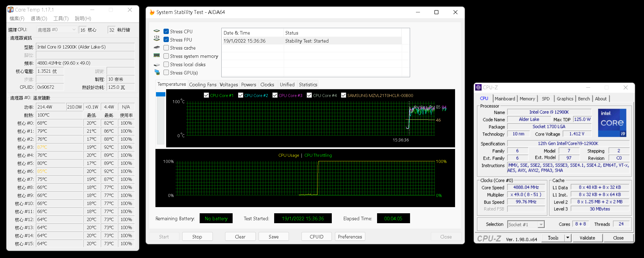Screen dimensions: 644x258
Task: Click the Tools button in CPU-Z
Action: tap(553, 238)
